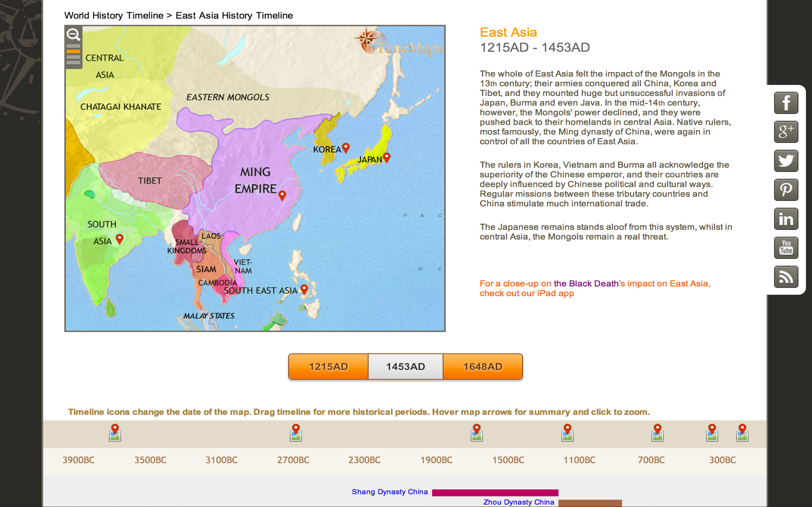
Task: Click the Japan map pin
Action: [x=388, y=156]
